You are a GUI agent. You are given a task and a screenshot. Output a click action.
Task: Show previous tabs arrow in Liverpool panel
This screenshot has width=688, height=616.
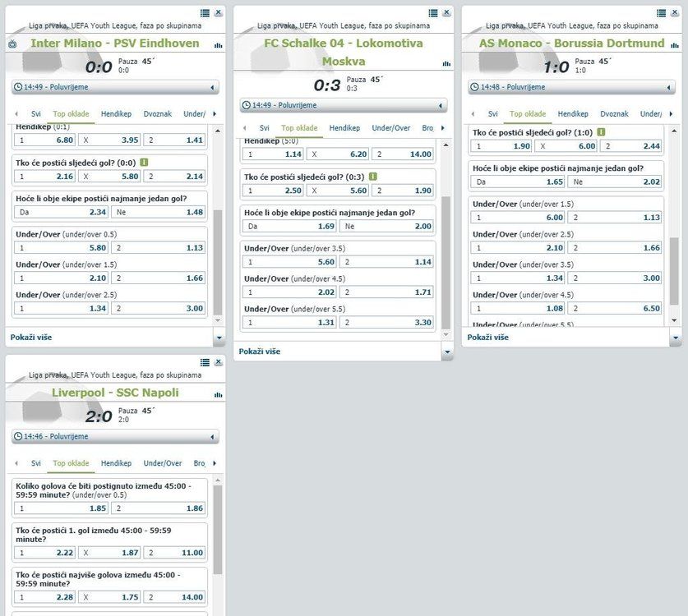[16, 463]
